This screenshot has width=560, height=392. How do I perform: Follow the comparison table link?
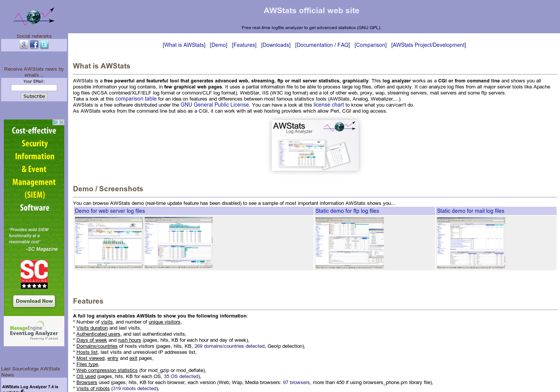coord(136,99)
